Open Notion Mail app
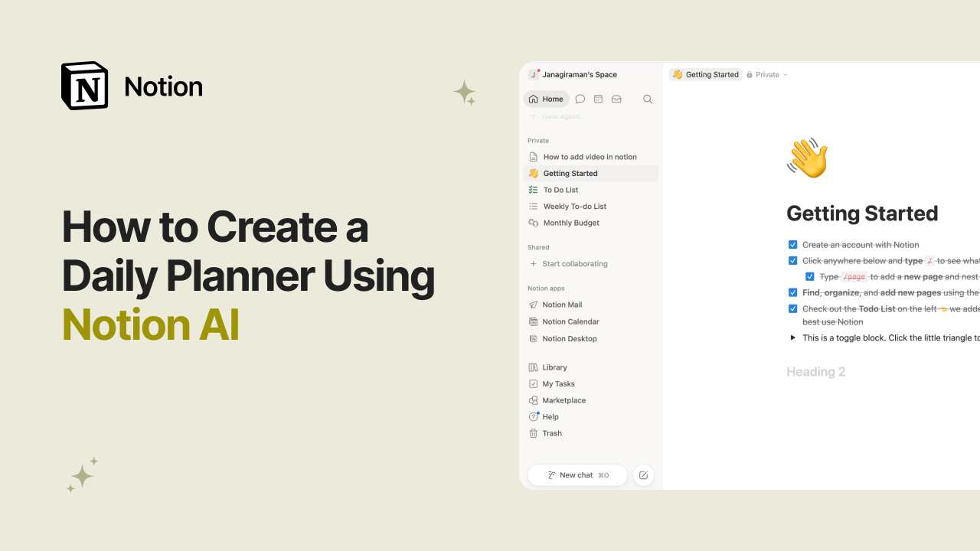Screen dimensions: 980x551 click(x=562, y=305)
